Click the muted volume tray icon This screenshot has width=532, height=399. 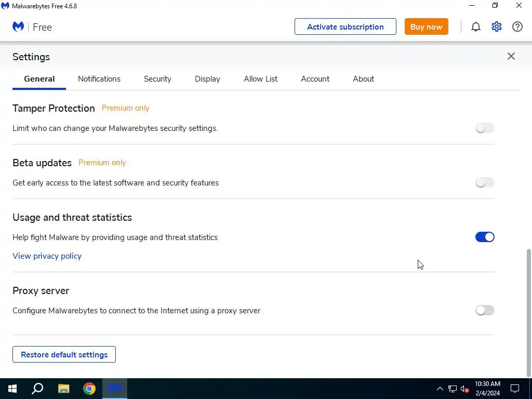click(x=465, y=389)
